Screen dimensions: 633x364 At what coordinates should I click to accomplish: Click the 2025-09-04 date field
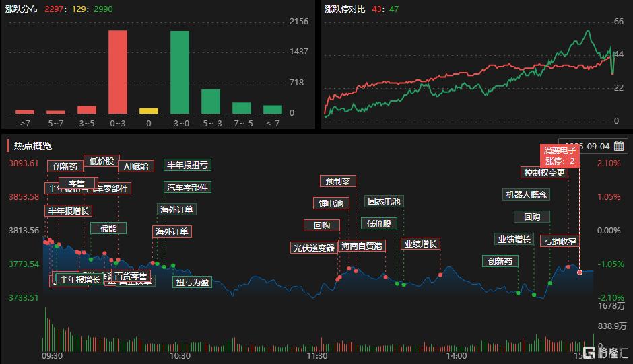[x=593, y=146]
